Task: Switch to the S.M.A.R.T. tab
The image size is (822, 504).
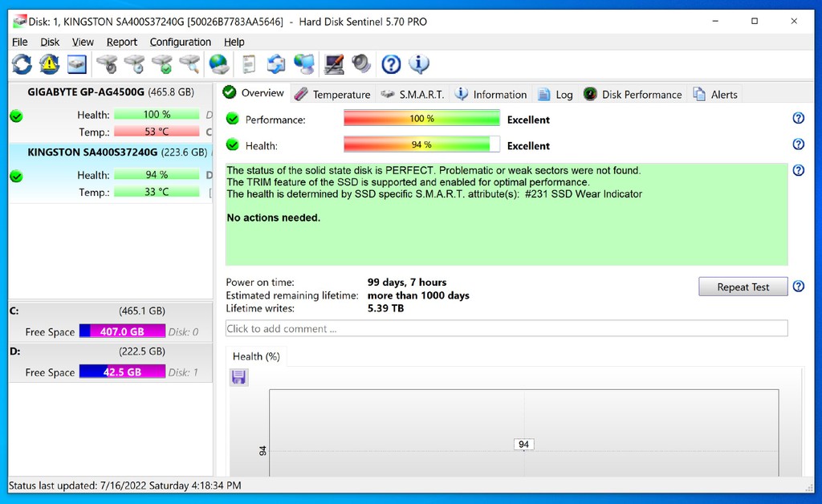Action: (x=412, y=95)
